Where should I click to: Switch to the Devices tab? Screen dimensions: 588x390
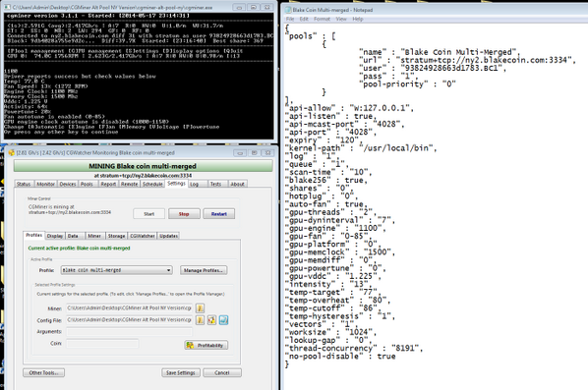coord(68,184)
